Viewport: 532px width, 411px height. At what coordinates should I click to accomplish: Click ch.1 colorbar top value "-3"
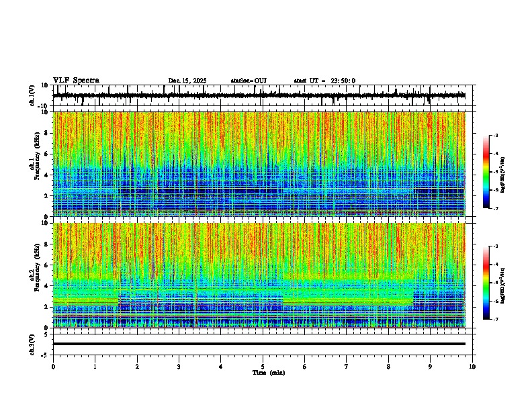click(x=495, y=135)
